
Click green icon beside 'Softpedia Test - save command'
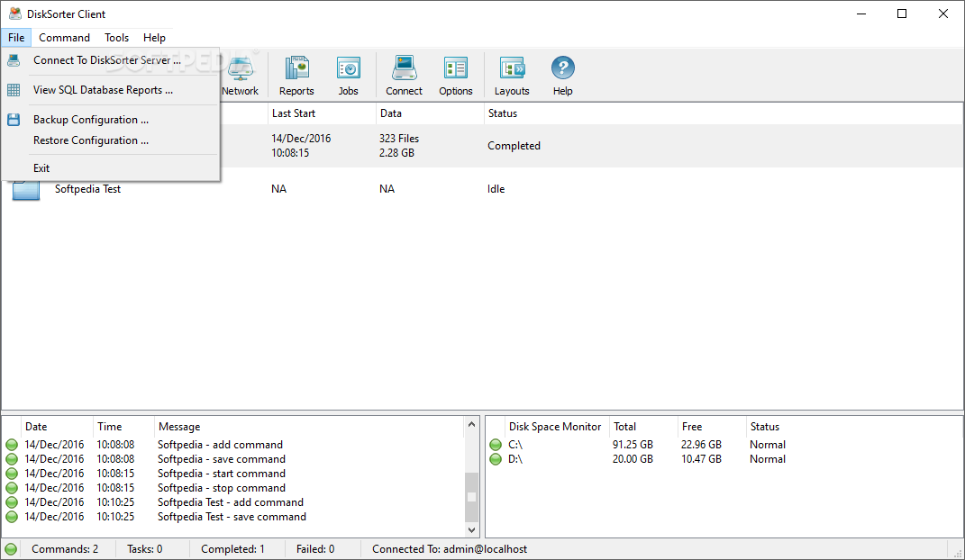point(12,517)
